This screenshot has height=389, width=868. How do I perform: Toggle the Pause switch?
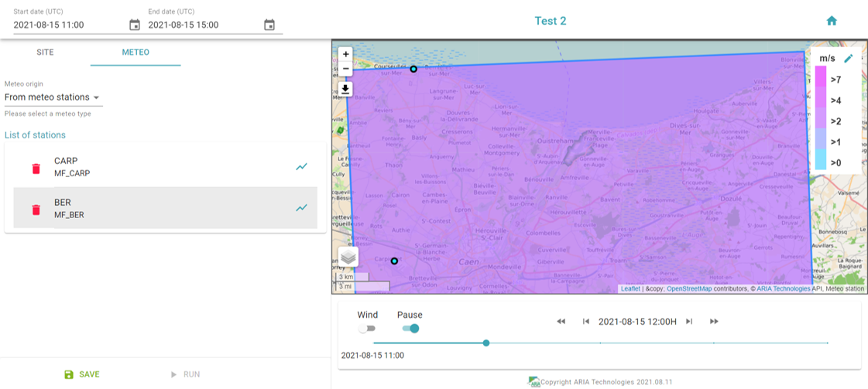(x=410, y=328)
